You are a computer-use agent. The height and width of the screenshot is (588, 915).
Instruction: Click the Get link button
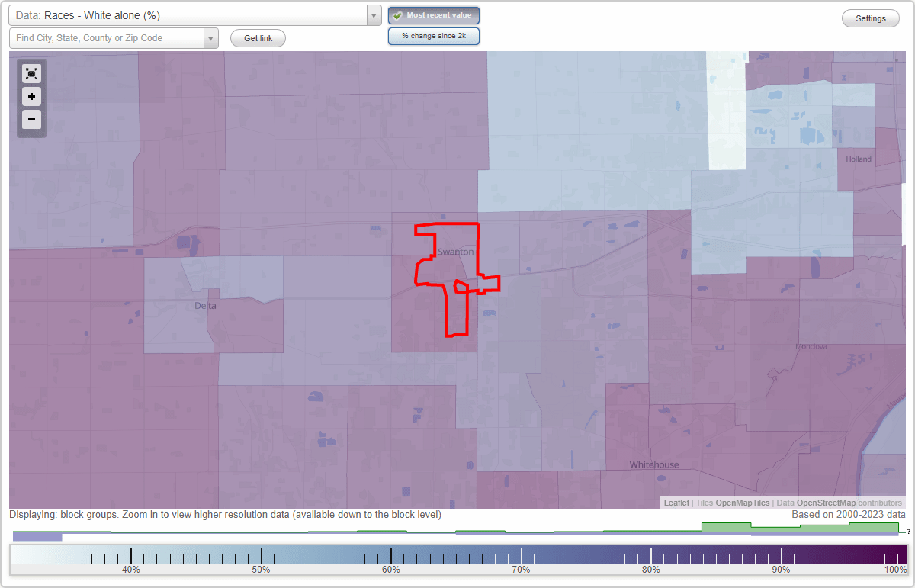coord(257,37)
